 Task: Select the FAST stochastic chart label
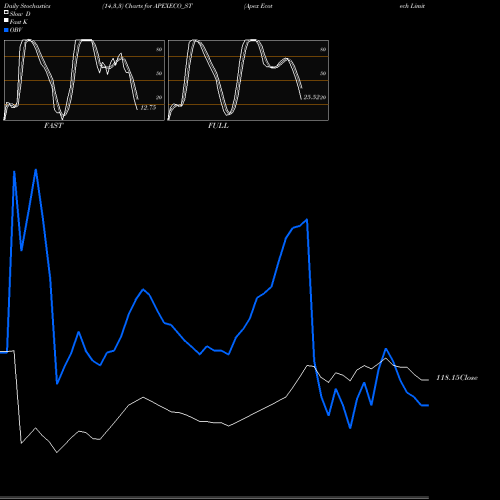[53, 126]
